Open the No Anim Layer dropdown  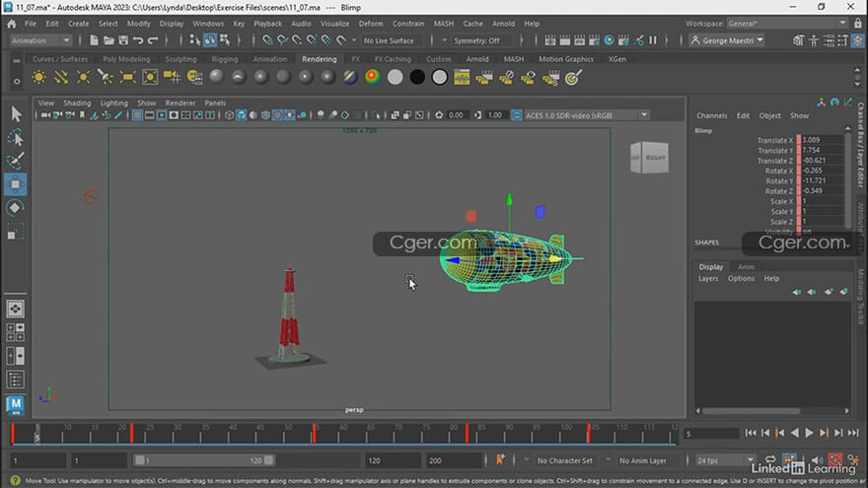click(x=643, y=460)
